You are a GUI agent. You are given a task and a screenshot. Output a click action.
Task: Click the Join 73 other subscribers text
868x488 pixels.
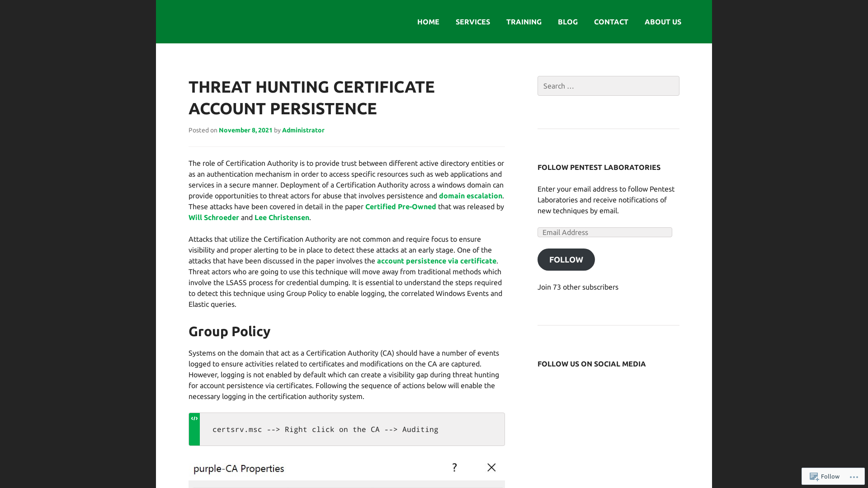coord(578,287)
